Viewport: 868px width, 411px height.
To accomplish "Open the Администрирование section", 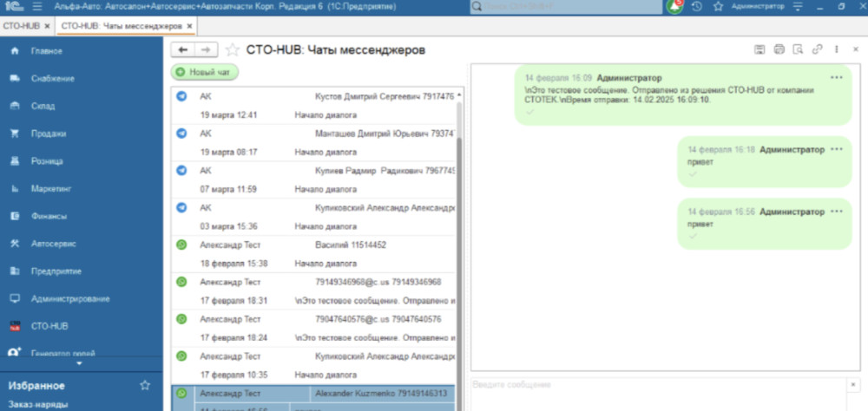I will pyautogui.click(x=70, y=298).
